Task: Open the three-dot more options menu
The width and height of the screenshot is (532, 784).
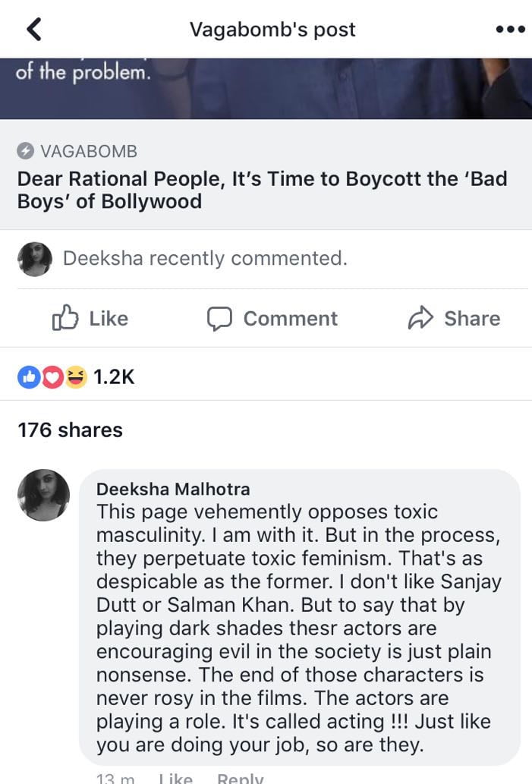Action: tap(509, 30)
